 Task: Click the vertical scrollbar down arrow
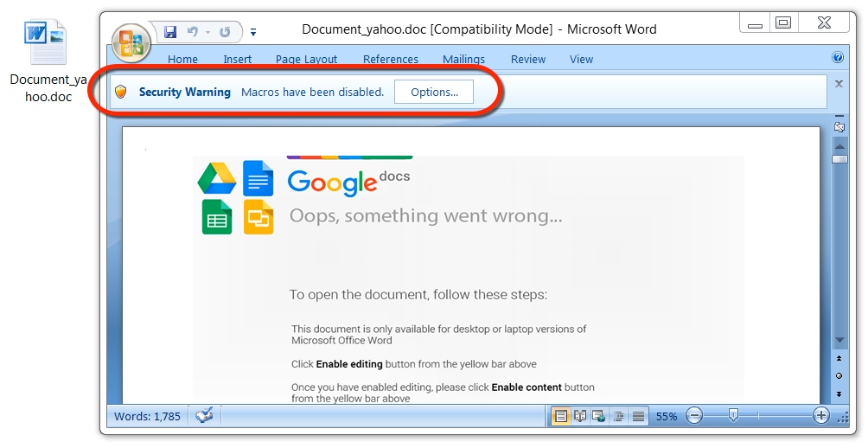839,340
